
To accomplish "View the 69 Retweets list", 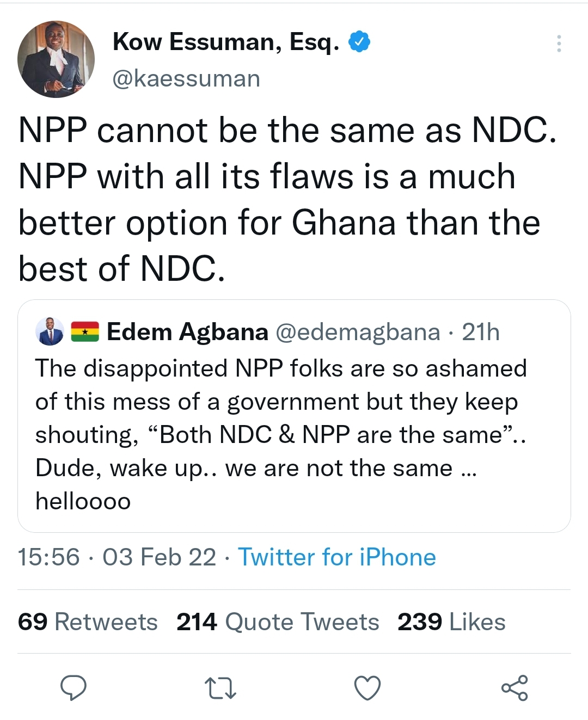I will click(x=88, y=621).
